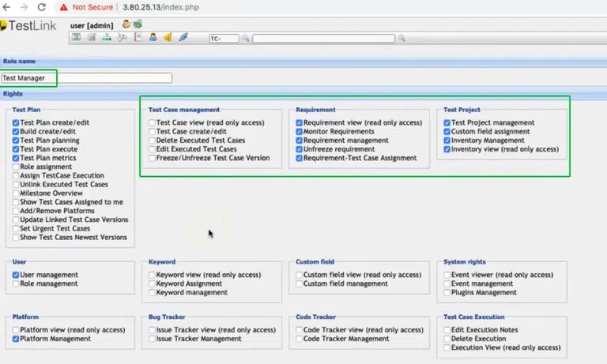Click the yellow bell toolbar icon
The width and height of the screenshot is (607, 364).
(x=168, y=37)
